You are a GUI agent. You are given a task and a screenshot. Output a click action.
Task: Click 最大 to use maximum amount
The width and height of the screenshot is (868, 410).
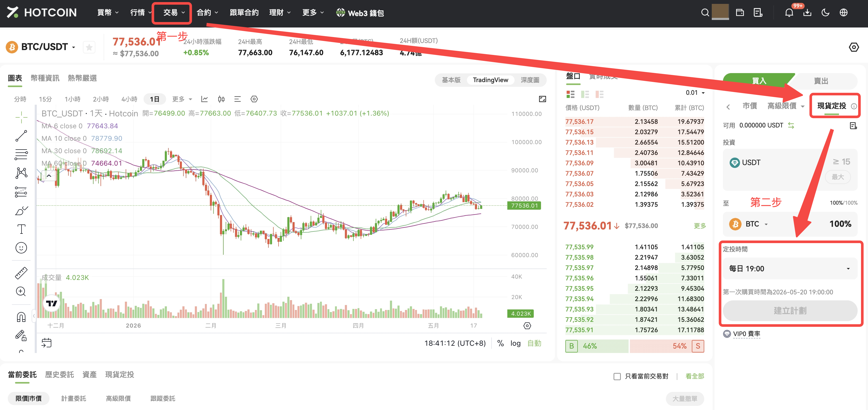837,177
